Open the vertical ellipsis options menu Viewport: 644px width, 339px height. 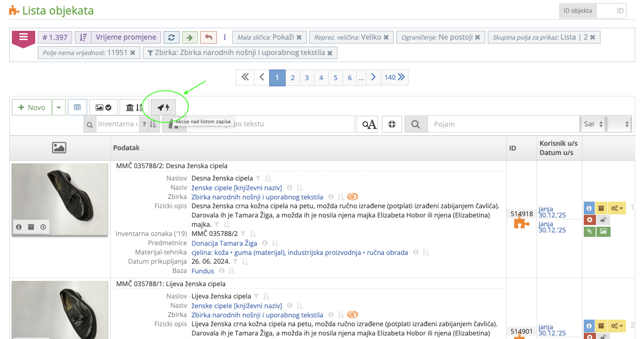225,37
